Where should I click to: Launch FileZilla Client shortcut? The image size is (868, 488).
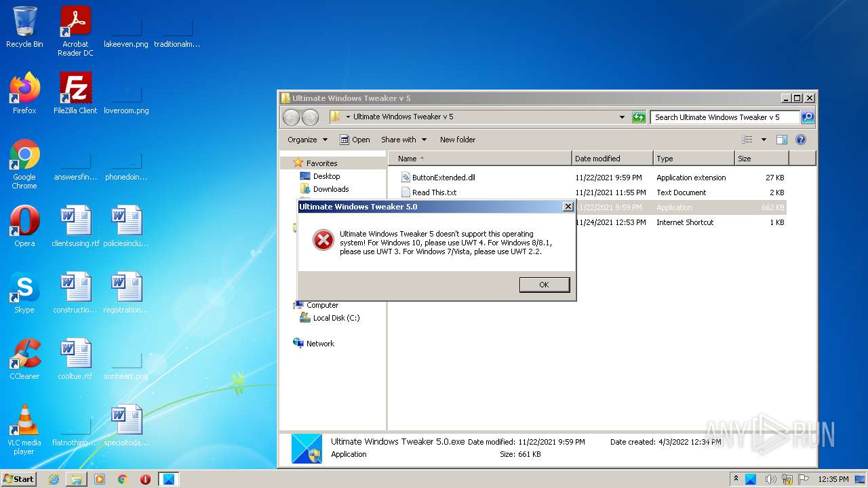point(75,93)
